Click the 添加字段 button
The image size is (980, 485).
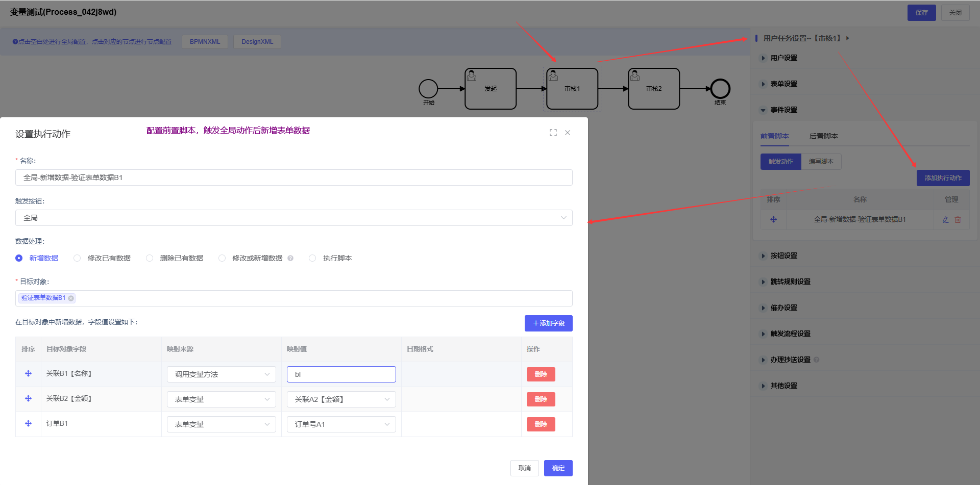tap(548, 323)
